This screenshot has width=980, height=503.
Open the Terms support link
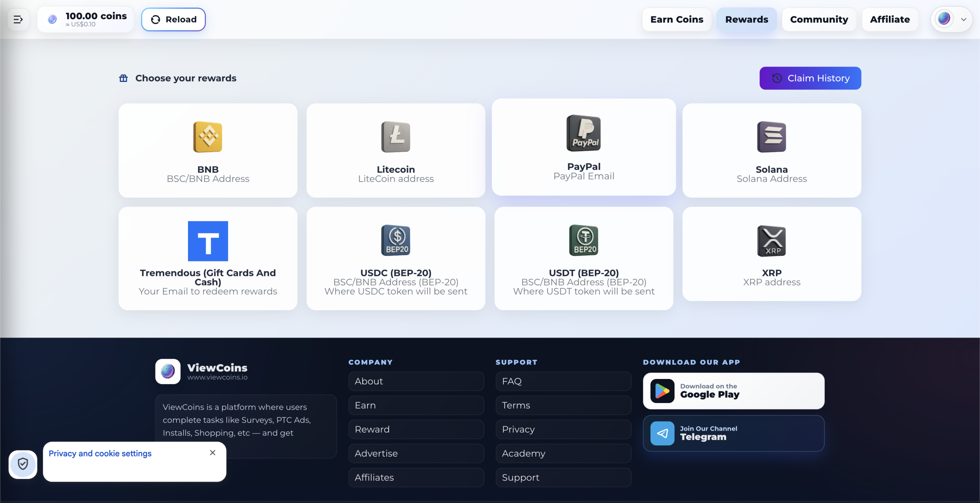pyautogui.click(x=563, y=405)
